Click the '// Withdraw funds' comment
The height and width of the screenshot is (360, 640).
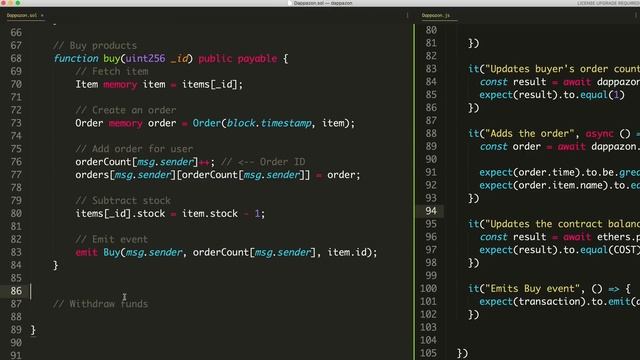coord(100,304)
